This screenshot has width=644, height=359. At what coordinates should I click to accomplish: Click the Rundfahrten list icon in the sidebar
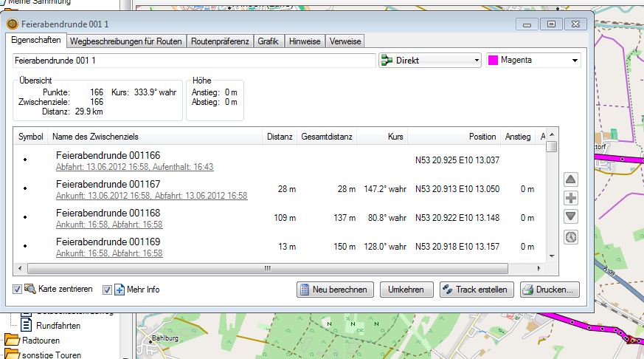pos(26,325)
